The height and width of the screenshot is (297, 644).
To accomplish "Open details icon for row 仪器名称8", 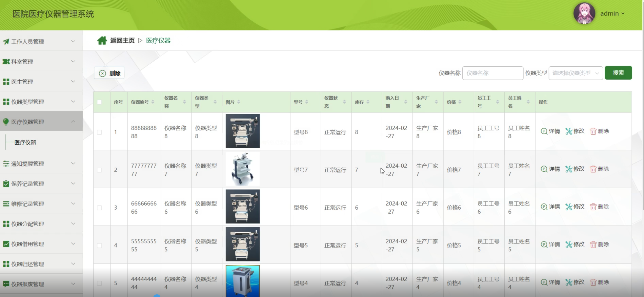I will tap(544, 131).
